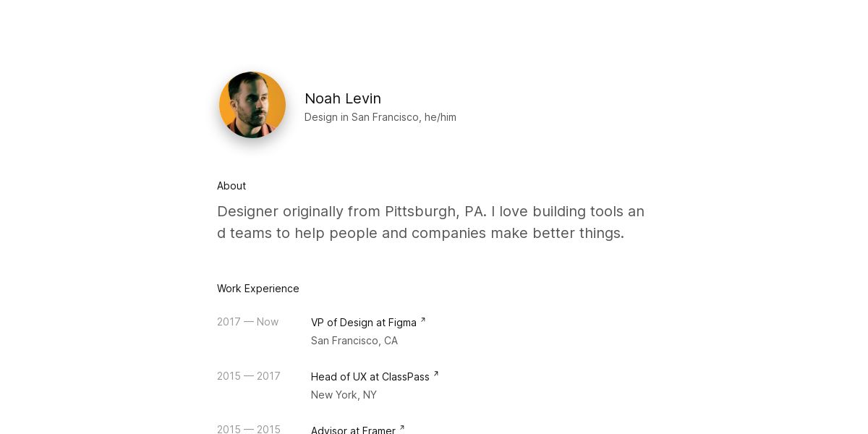This screenshot has height=434, width=868.
Task: Select the Work Experience heading
Action: point(258,289)
